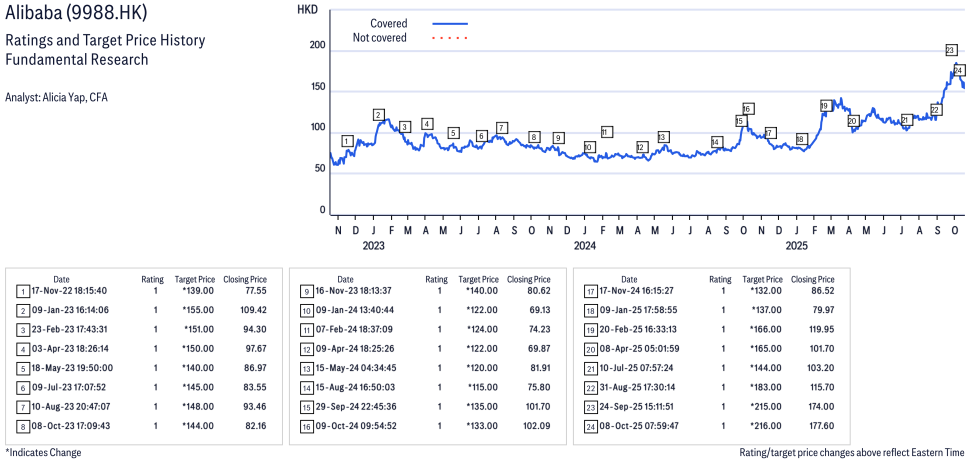This screenshot has width=975, height=459.
Task: Click the HKD axis label
Action: point(307,9)
